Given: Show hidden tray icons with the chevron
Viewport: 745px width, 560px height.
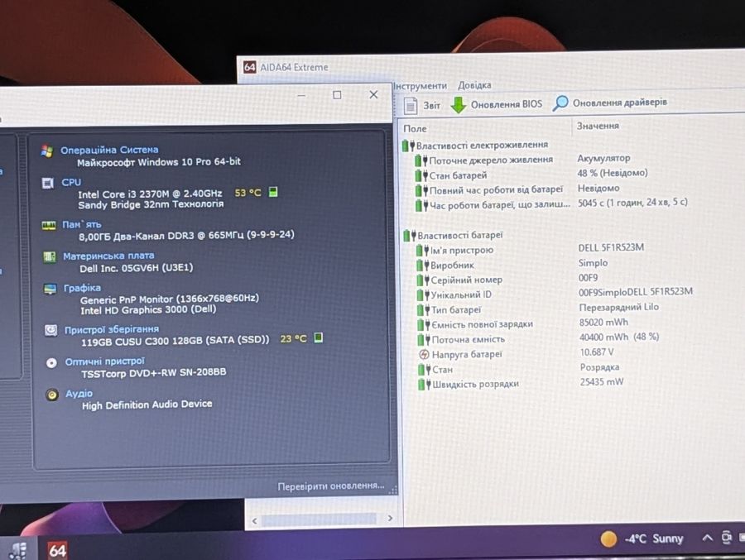Looking at the screenshot, I should [707, 538].
